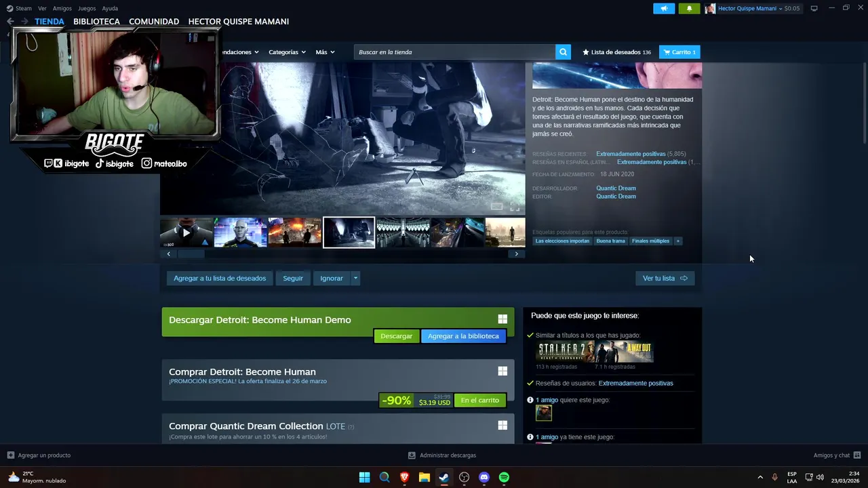The height and width of the screenshot is (488, 868).
Task: Expand the Categorías dropdown
Action: tap(287, 52)
